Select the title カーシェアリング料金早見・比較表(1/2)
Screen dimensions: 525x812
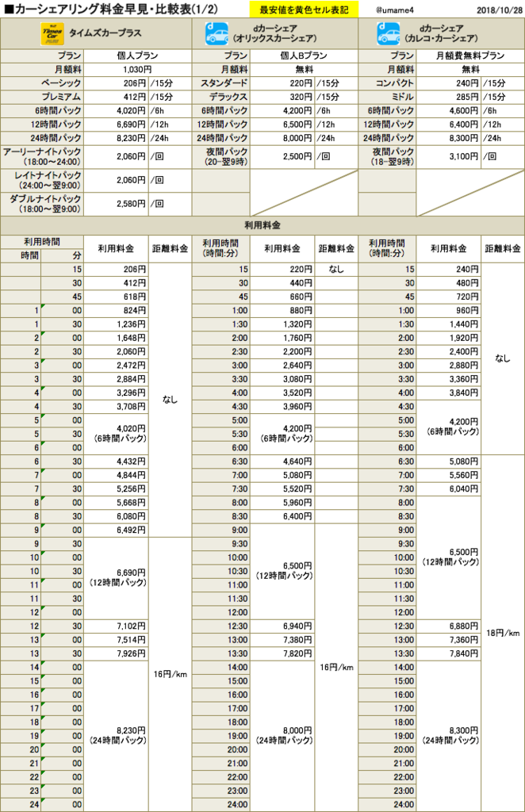click(x=111, y=10)
